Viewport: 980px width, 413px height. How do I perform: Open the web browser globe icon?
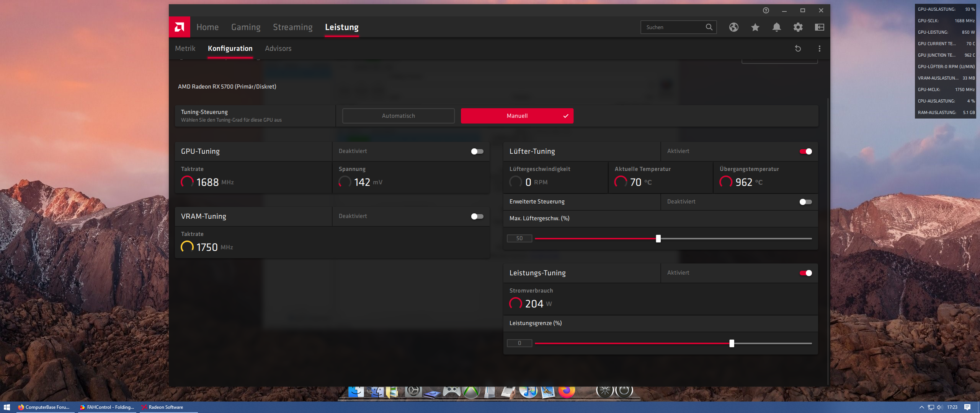point(733,27)
